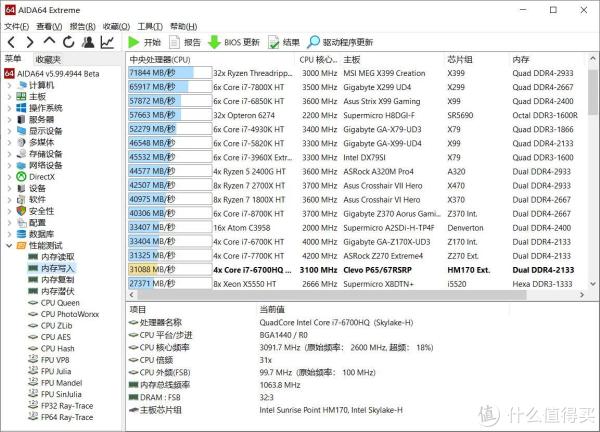Select 内存潜伏 benchmark
600x432 pixels.
point(52,291)
